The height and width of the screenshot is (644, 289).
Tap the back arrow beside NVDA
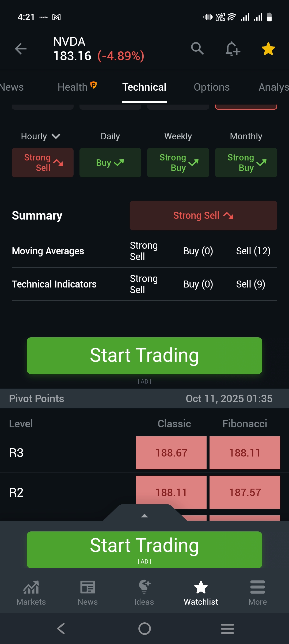(x=21, y=49)
